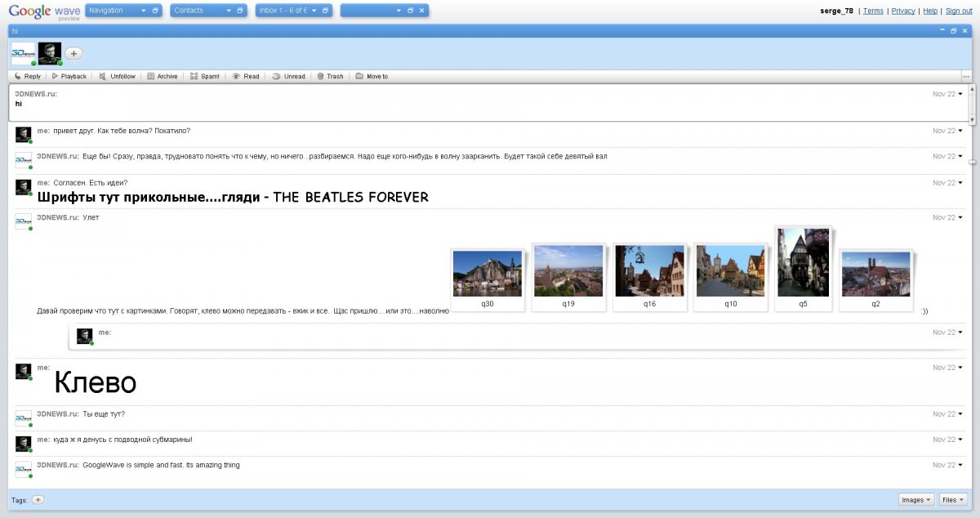980x518 pixels.
Task: Click the large 'Клево' text
Action: (x=95, y=382)
